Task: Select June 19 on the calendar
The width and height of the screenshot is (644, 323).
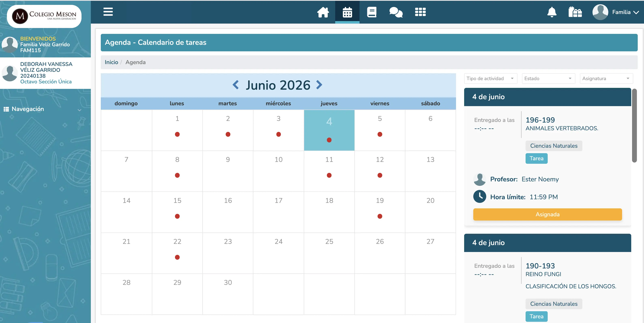Action: [380, 212]
